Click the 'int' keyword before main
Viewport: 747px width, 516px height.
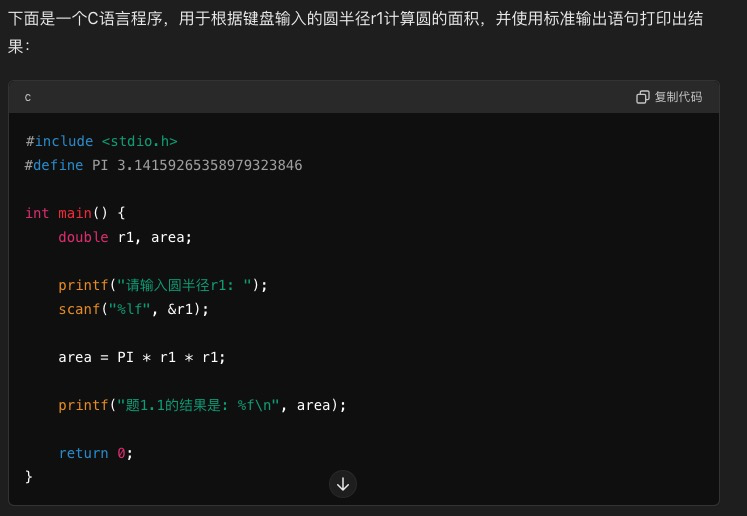[x=37, y=213]
